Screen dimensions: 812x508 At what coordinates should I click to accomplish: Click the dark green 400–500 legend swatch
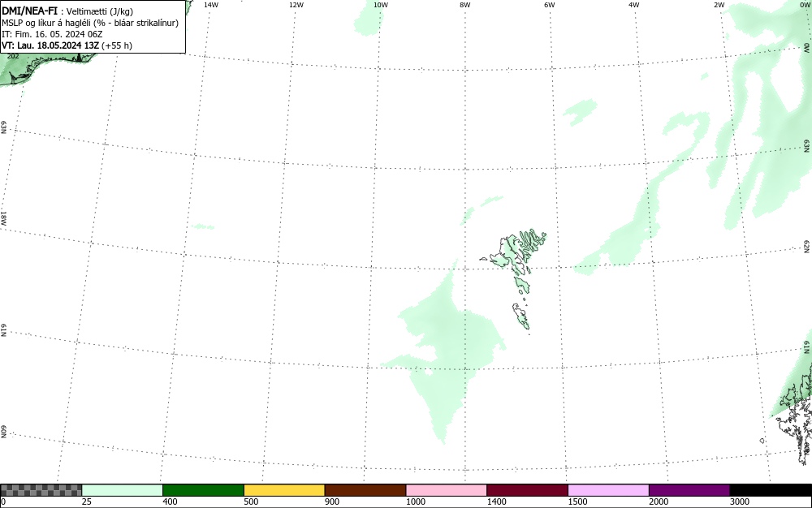(203, 490)
